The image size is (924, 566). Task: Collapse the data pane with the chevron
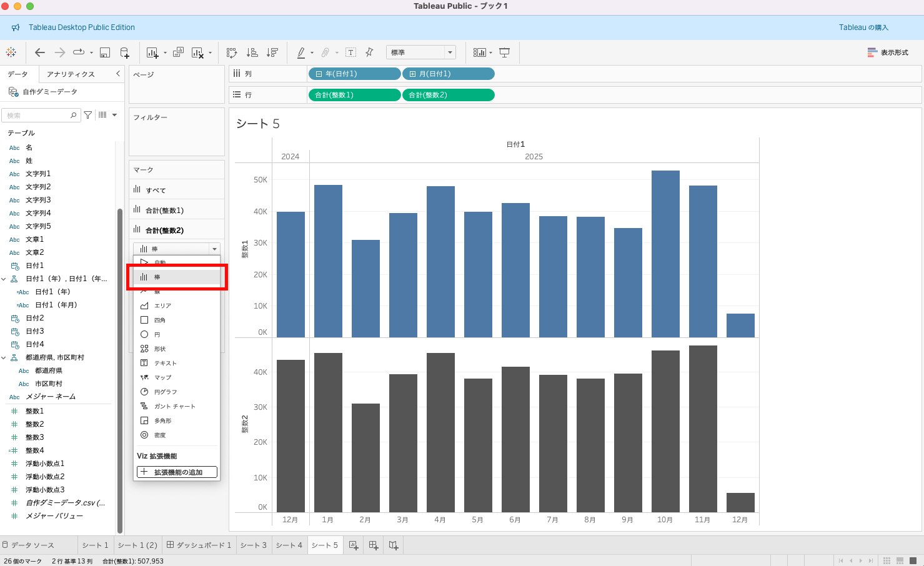tap(118, 74)
